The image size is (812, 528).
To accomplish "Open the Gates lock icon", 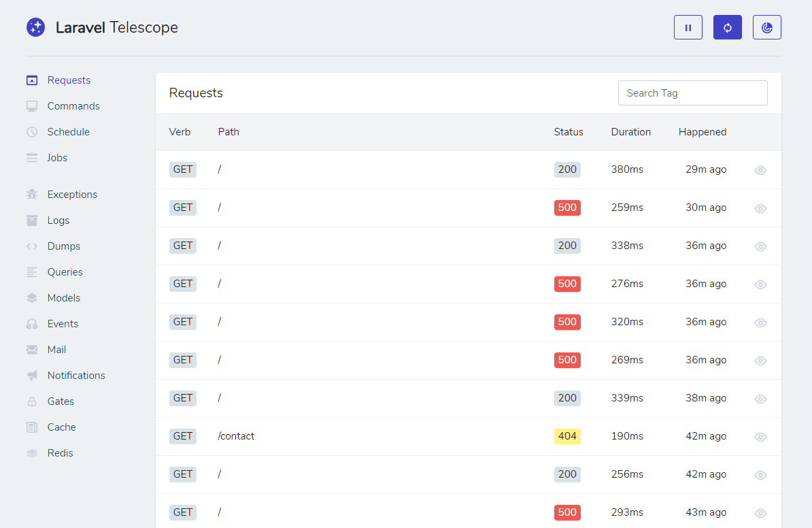I will [31, 401].
